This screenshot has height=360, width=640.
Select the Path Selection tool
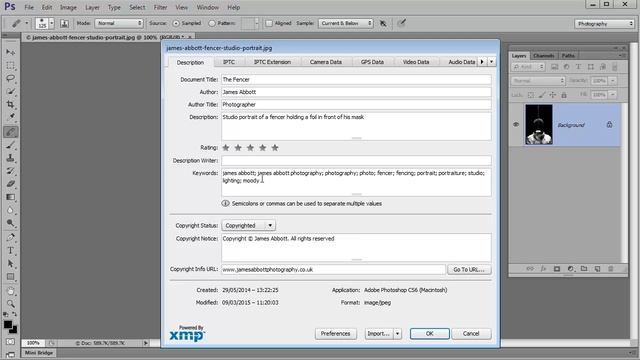point(11,264)
